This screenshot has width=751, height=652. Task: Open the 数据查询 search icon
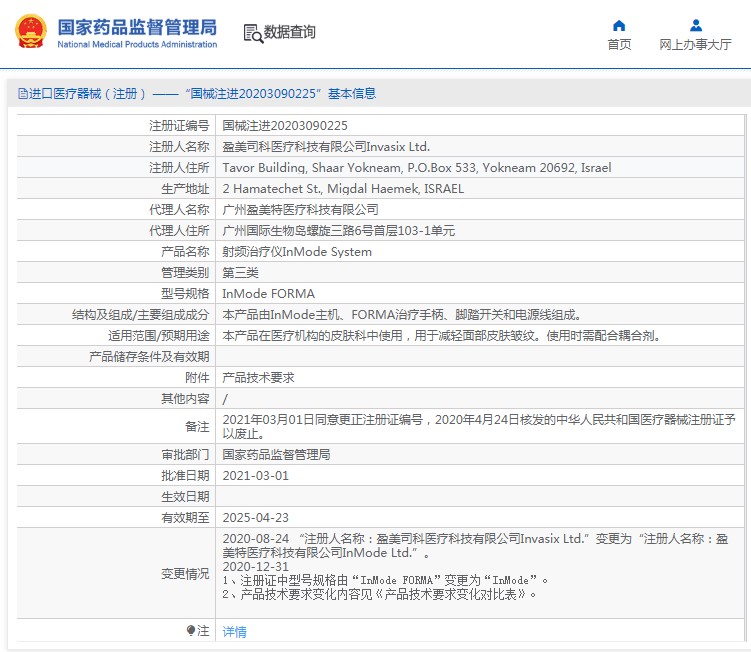click(253, 33)
